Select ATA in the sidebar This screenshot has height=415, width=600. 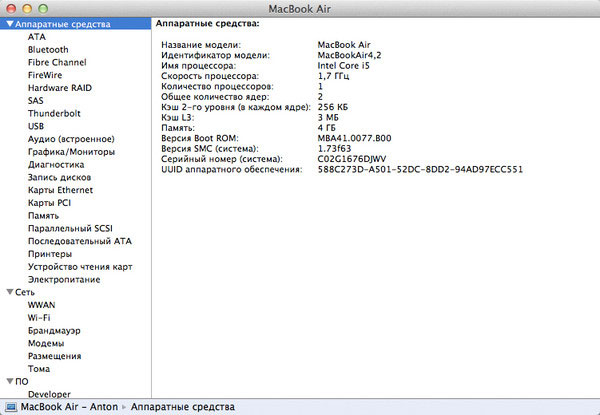point(37,37)
